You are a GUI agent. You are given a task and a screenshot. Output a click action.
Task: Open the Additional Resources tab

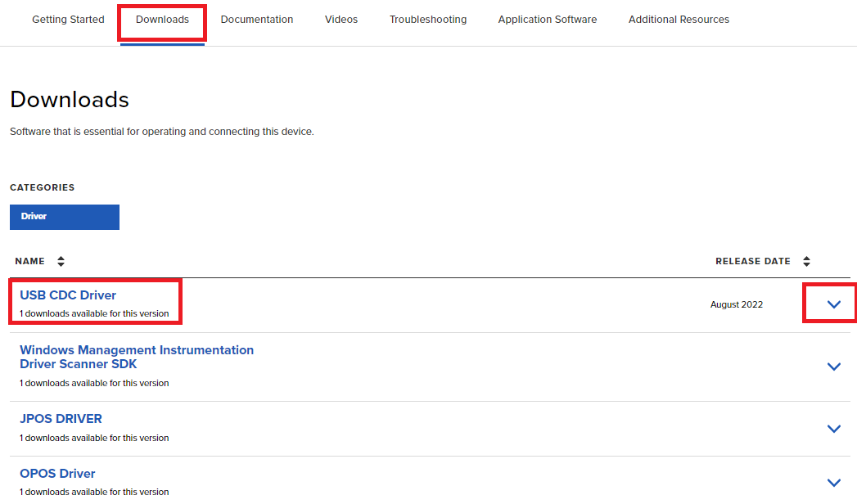679,20
